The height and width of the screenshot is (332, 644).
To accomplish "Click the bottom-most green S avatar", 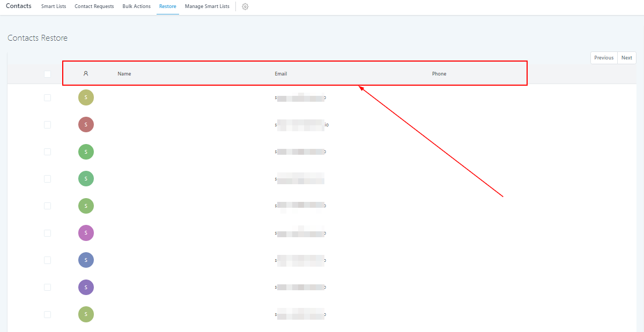I will coord(86,315).
